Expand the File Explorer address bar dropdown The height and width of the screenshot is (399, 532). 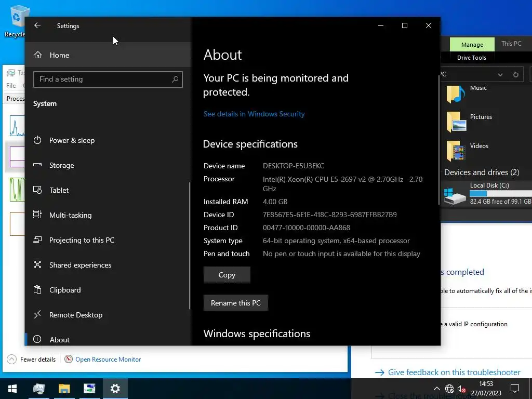[500, 75]
